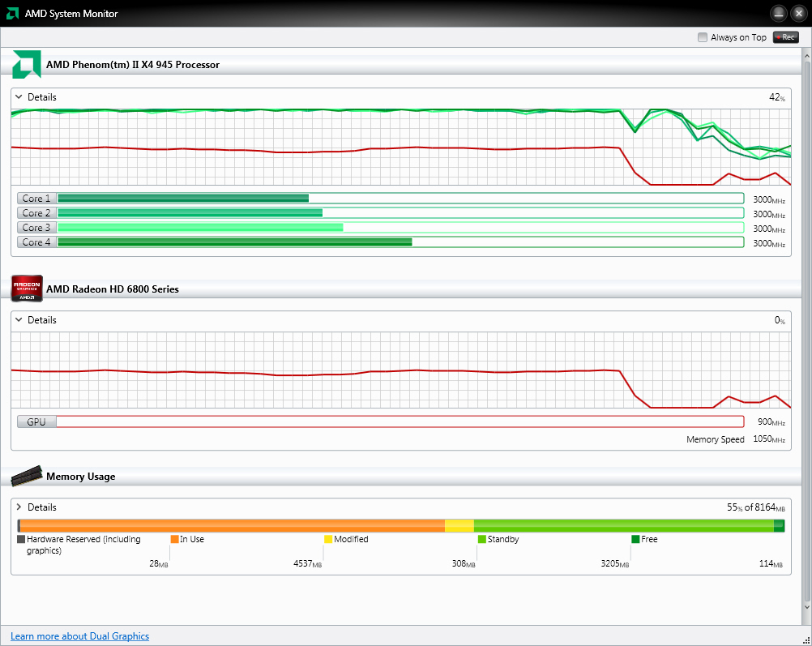Click the Core 2 label
Screen dimensions: 812x646
pyautogui.click(x=36, y=213)
